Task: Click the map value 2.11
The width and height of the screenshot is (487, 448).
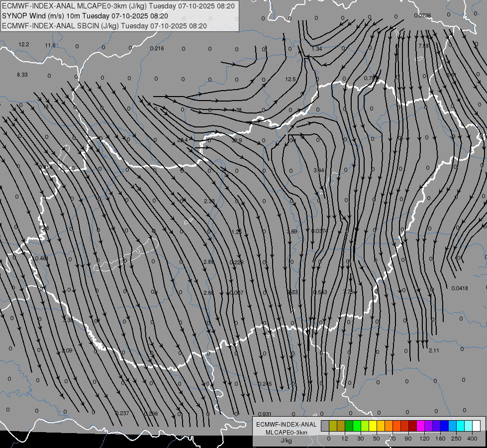Action: (x=434, y=350)
